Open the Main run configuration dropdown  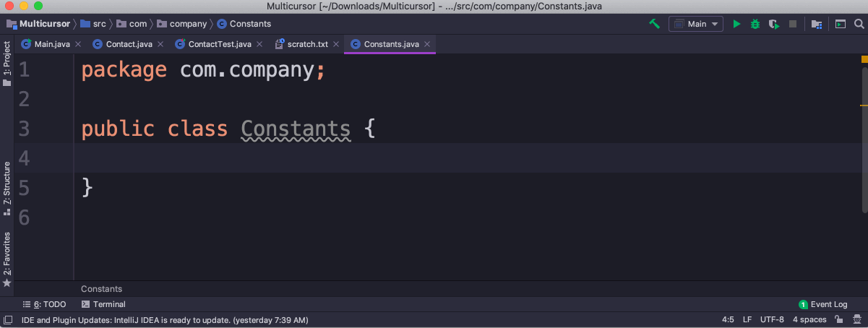(x=696, y=24)
